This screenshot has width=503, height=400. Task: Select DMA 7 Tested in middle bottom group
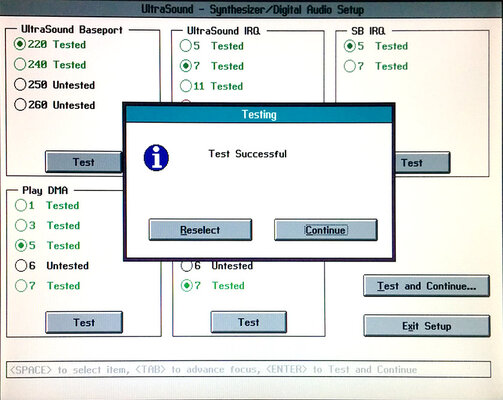point(213,285)
